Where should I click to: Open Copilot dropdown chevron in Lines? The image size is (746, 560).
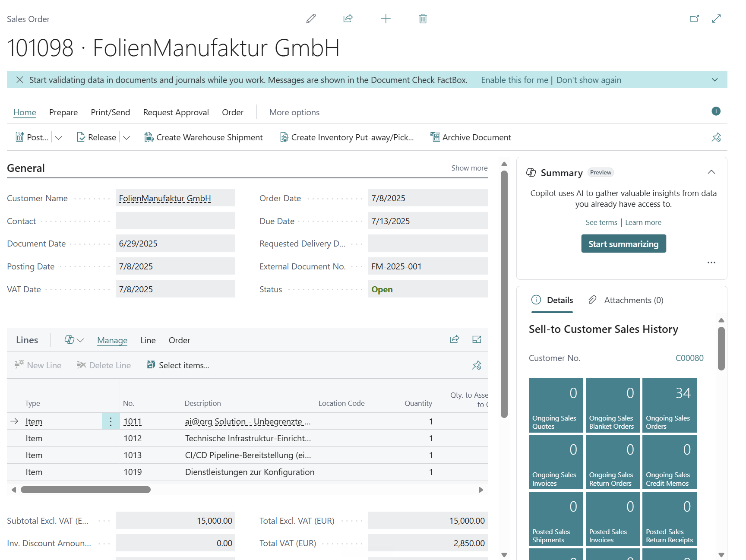80,340
